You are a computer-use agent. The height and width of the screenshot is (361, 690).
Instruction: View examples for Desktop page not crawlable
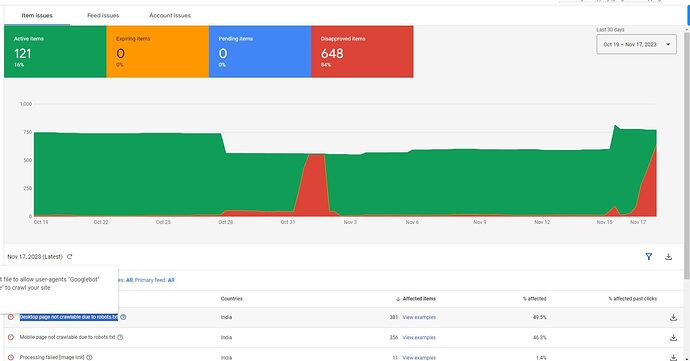click(419, 317)
